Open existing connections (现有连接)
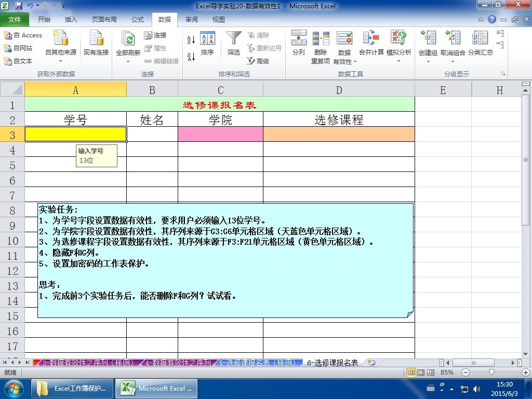 [x=96, y=43]
